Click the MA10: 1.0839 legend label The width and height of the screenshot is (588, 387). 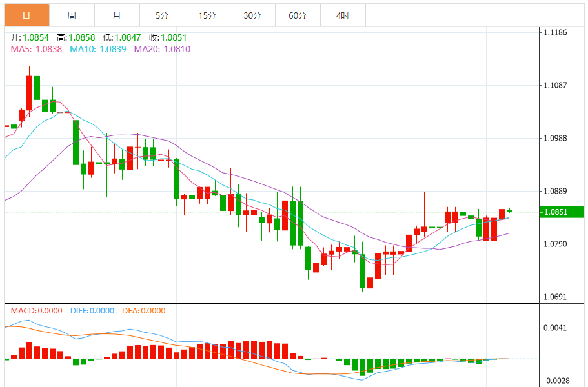point(98,49)
